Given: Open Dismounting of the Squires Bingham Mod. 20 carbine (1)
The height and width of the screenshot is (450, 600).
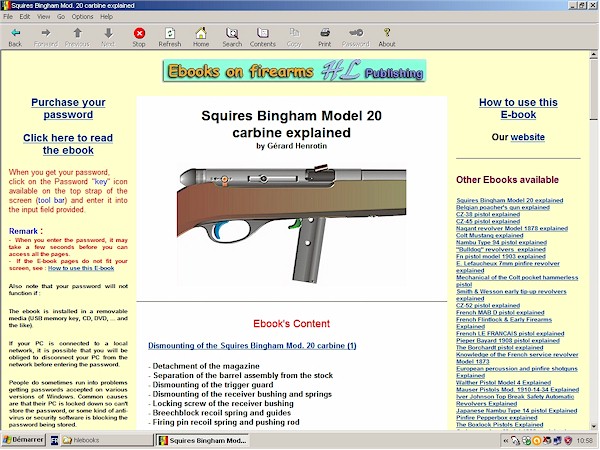Looking at the screenshot, I should click(252, 346).
